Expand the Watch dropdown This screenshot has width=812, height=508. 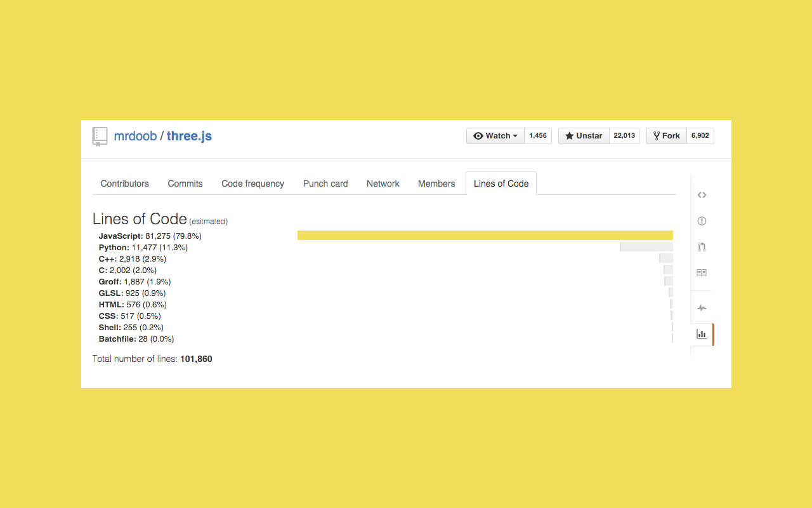click(x=495, y=136)
